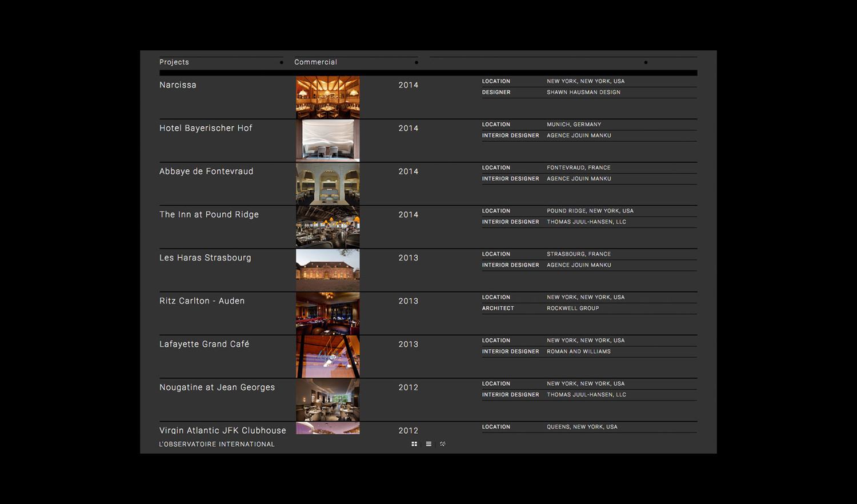
Task: Switch to list view icon
Action: (428, 444)
